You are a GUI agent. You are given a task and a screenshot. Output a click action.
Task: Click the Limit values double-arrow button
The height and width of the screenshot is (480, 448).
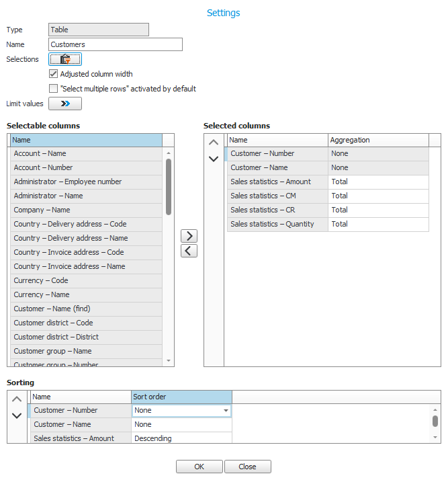65,104
